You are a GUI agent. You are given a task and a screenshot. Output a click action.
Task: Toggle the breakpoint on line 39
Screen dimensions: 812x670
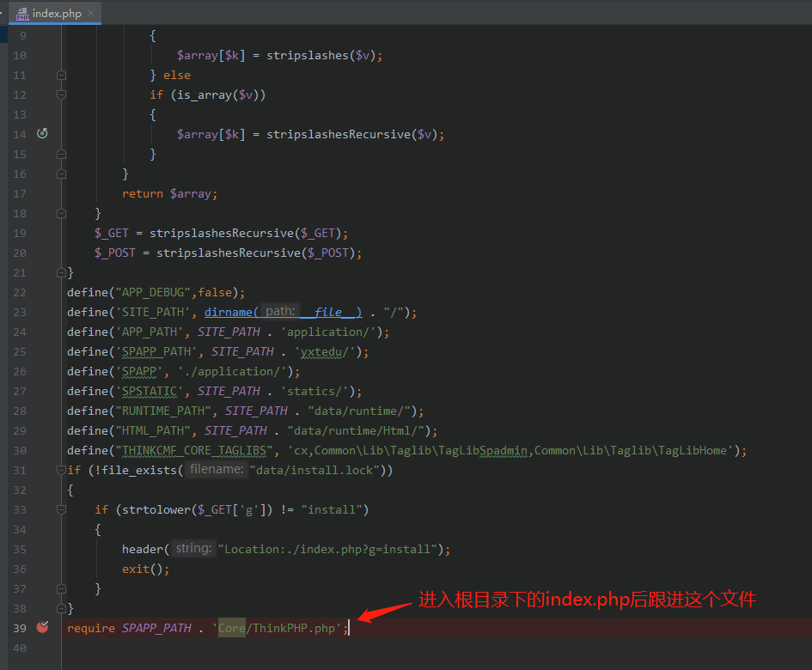click(42, 628)
